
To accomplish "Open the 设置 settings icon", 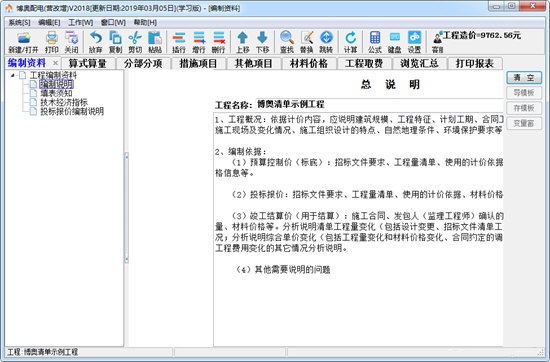I will 414,38.
